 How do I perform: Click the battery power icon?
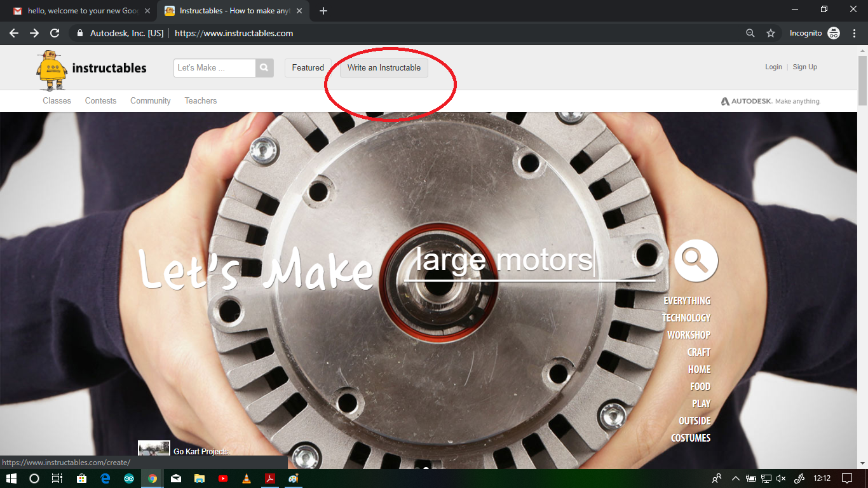[750, 478]
